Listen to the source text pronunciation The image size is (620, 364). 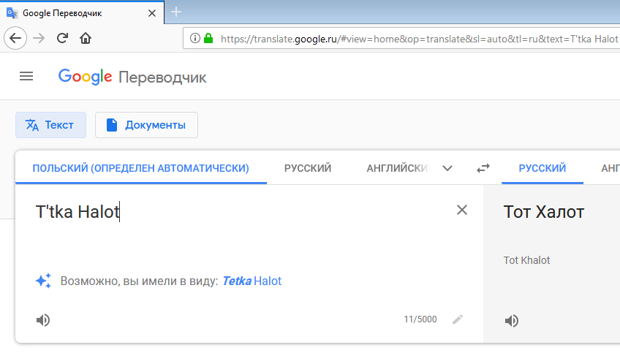click(43, 319)
